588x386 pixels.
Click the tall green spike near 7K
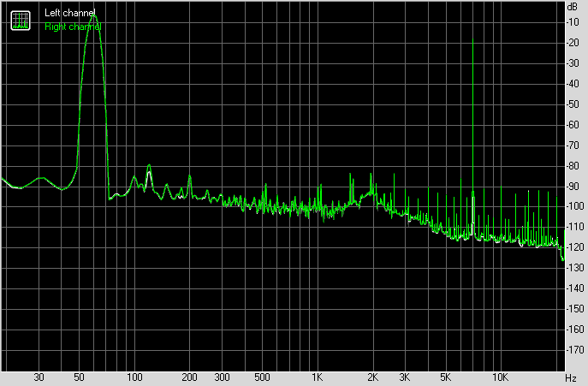(472, 112)
